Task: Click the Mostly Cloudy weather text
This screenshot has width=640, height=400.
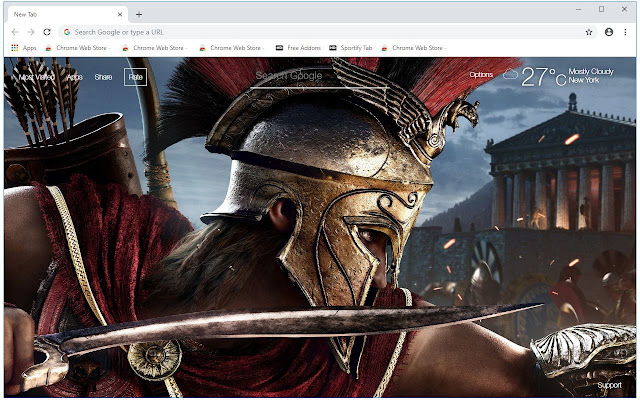Action: [x=591, y=71]
